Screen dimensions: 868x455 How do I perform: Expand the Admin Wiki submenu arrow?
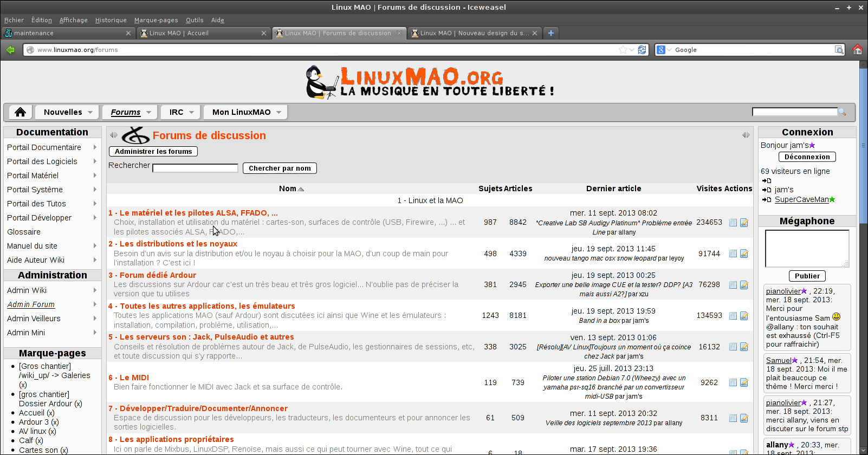[x=95, y=290]
